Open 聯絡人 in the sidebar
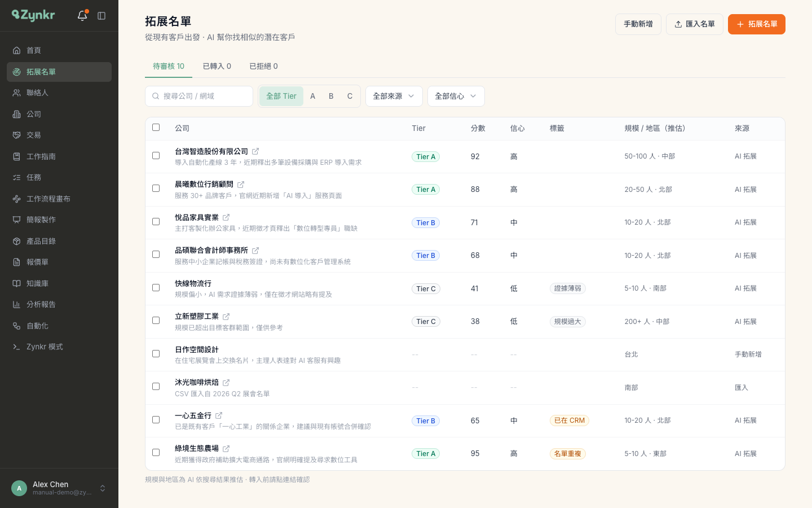 pos(59,93)
